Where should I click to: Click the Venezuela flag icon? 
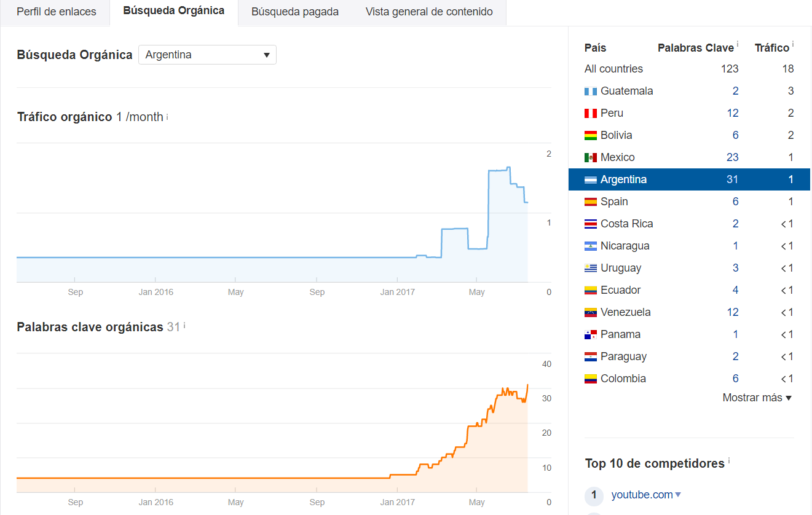point(591,313)
